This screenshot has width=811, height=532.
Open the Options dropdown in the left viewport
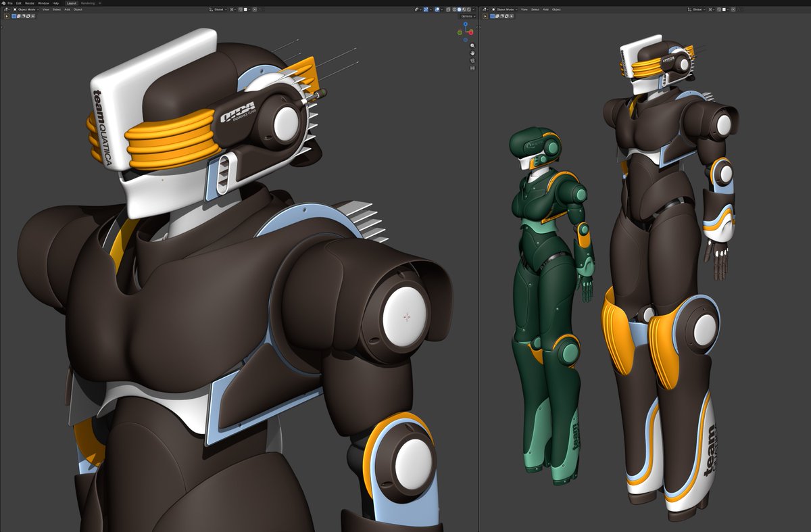468,16
